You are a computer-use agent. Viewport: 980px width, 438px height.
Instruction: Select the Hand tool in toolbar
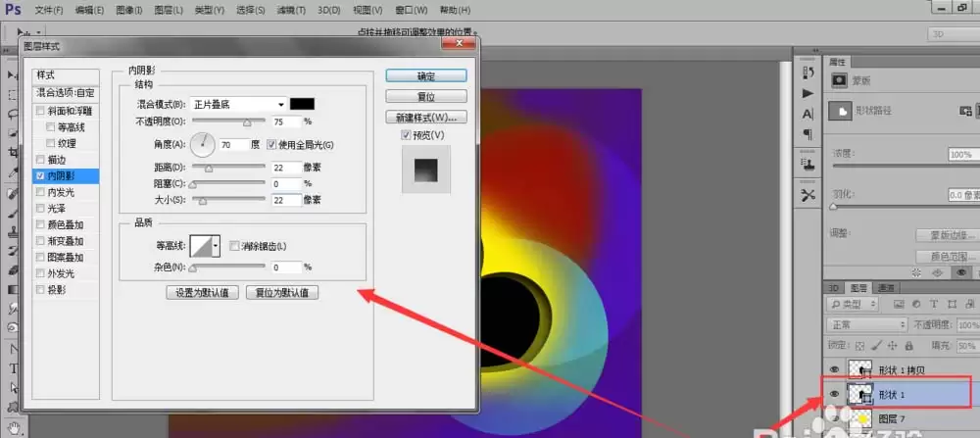pyautogui.click(x=13, y=427)
